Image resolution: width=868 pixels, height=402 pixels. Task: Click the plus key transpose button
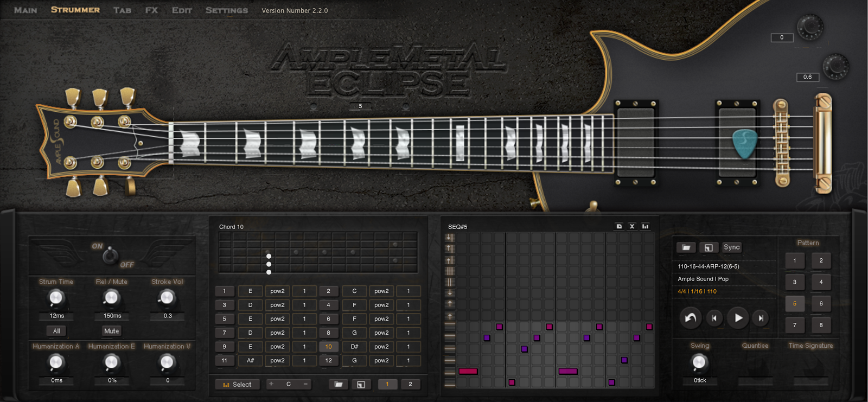point(271,384)
